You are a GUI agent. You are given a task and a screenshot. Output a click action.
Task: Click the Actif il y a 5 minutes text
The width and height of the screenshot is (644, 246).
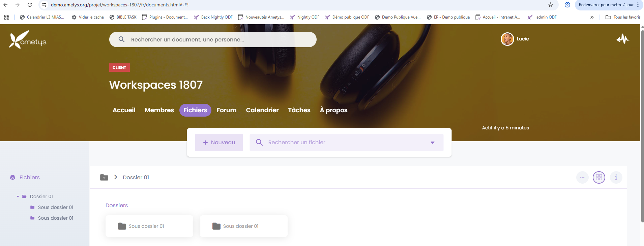(505, 128)
